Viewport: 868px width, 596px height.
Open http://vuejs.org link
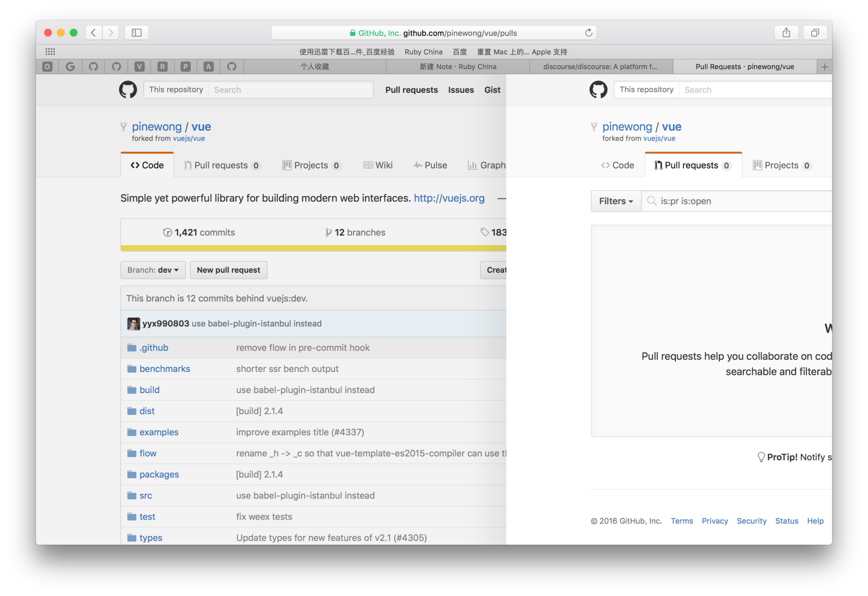click(449, 198)
